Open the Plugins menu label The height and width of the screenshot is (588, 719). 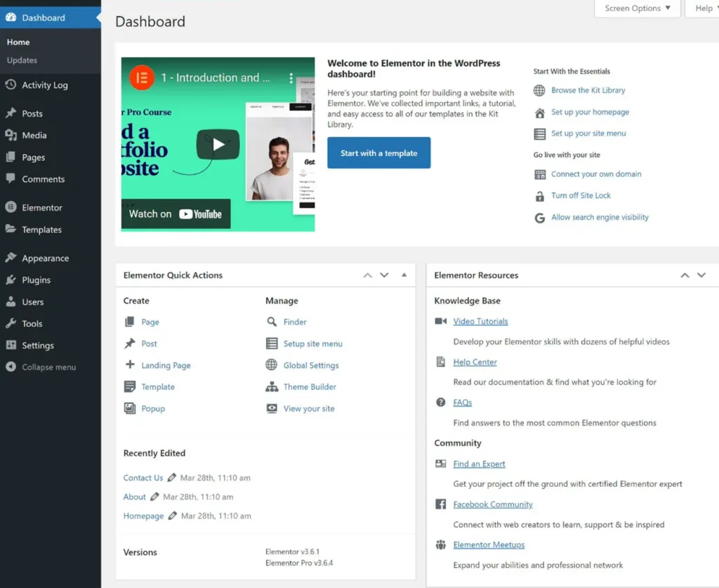click(x=37, y=280)
